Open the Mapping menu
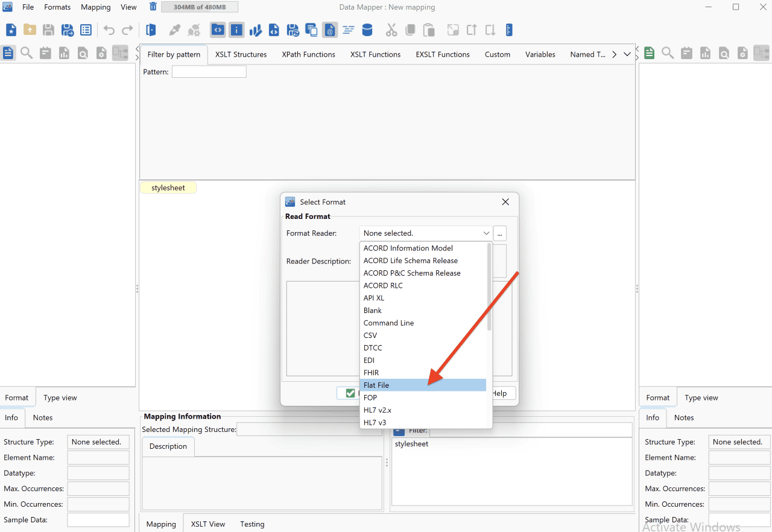Viewport: 772px width, 532px height. (96, 7)
